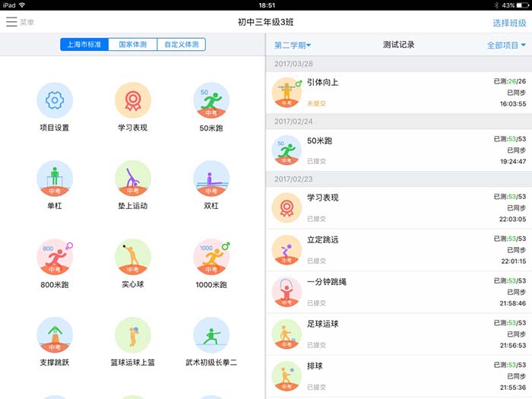Select the 1000米跑 icon
The height and width of the screenshot is (399, 532).
211,257
